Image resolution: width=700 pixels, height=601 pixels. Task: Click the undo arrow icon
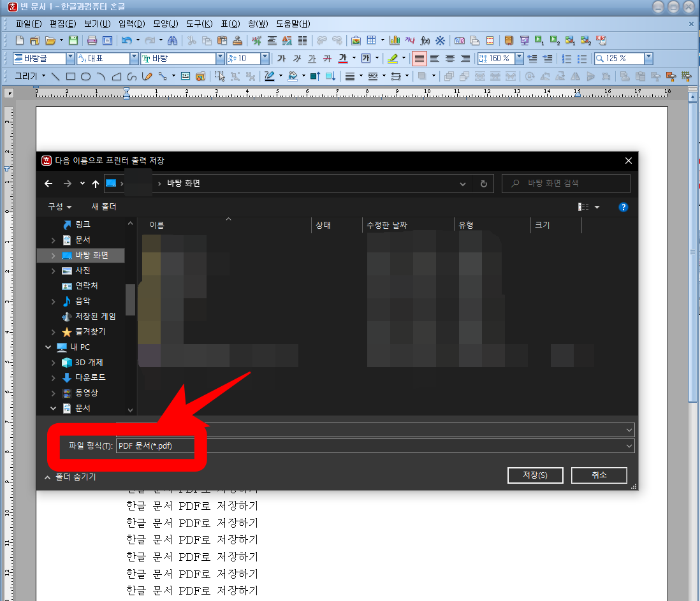click(x=127, y=41)
